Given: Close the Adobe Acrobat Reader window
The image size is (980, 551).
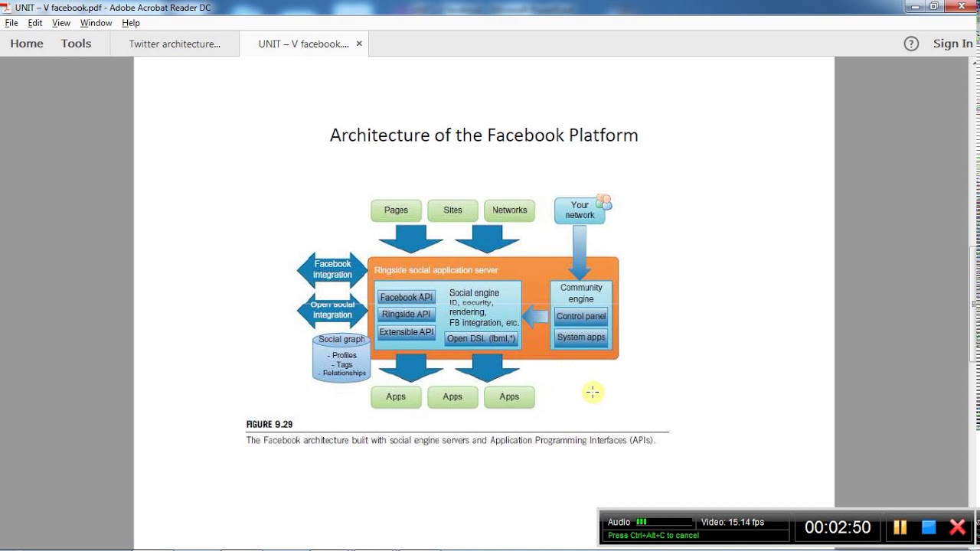Looking at the screenshot, I should [x=960, y=6].
